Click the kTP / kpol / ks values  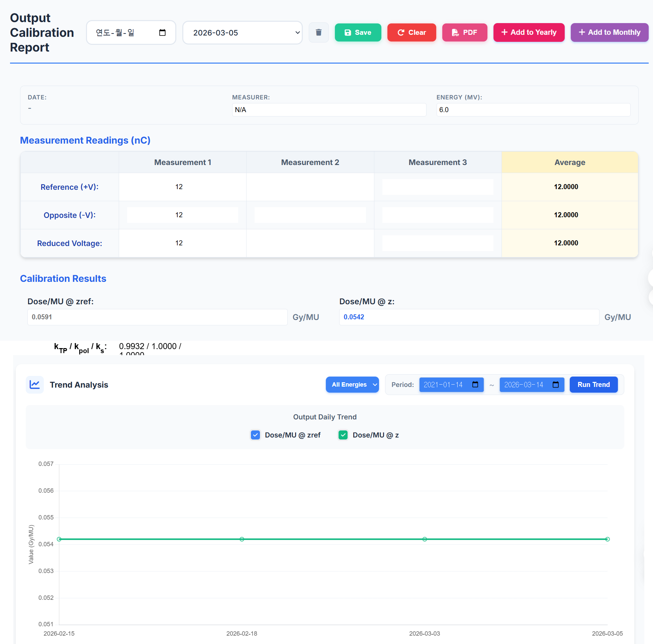point(150,348)
